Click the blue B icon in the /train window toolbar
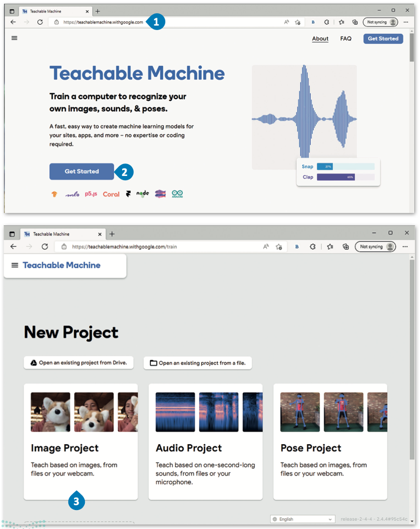This screenshot has height=529, width=420. (297, 247)
